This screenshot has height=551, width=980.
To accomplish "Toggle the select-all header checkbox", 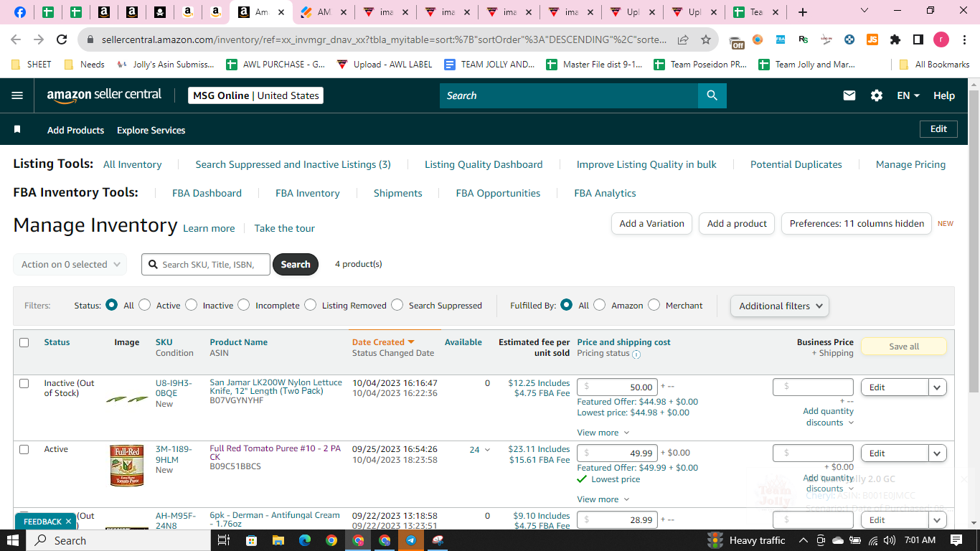I will [24, 342].
